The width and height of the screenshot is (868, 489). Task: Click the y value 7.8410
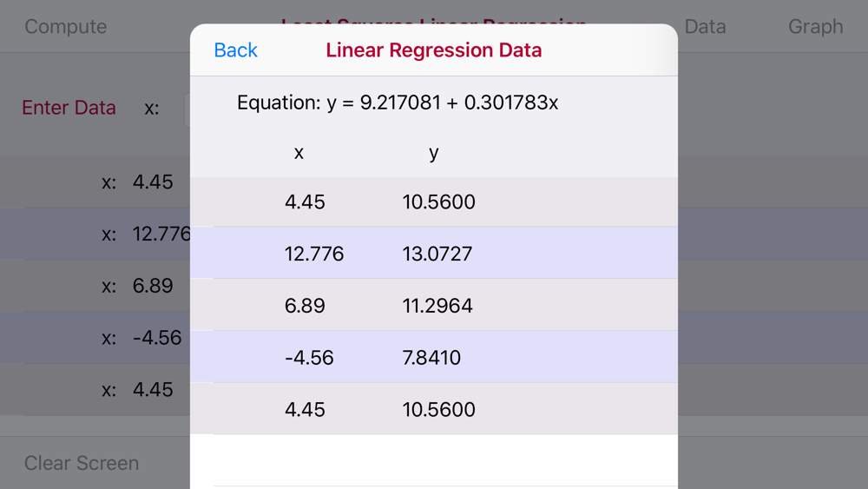coord(431,358)
